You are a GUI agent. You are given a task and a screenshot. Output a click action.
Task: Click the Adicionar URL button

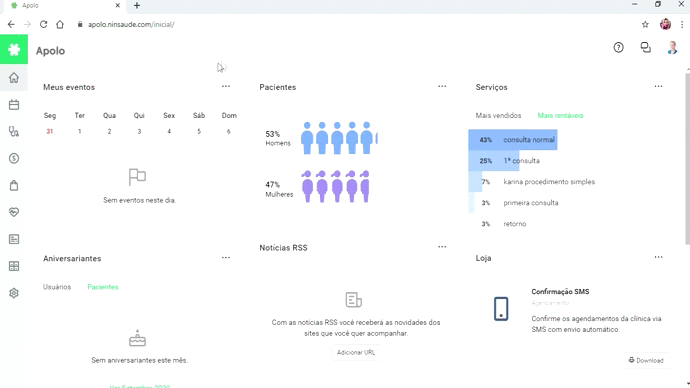356,352
